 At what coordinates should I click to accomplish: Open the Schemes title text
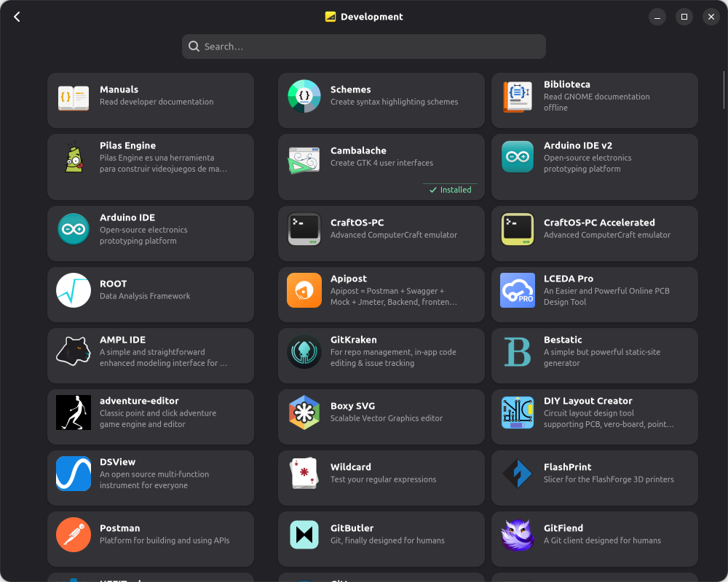(x=351, y=89)
